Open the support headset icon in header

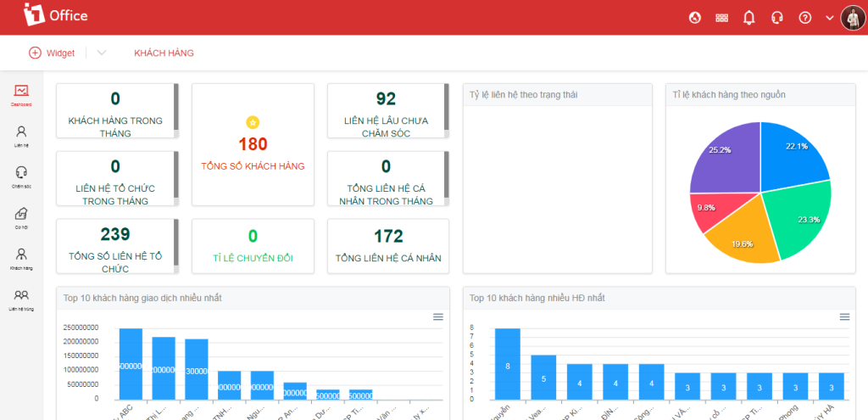point(777,18)
